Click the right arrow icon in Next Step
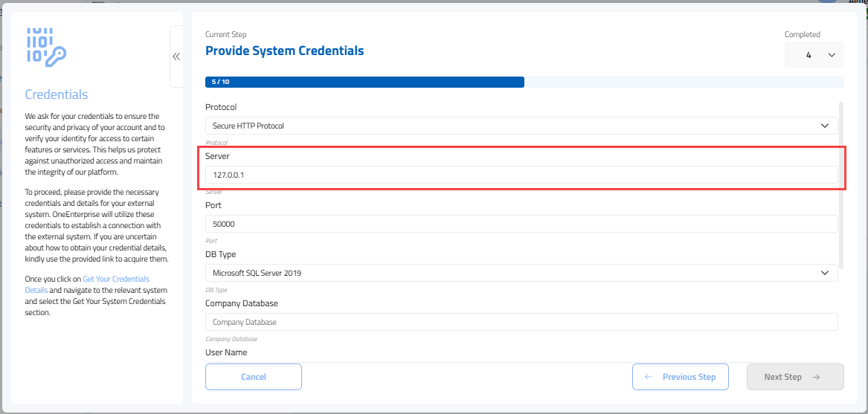The image size is (868, 414). 816,377
